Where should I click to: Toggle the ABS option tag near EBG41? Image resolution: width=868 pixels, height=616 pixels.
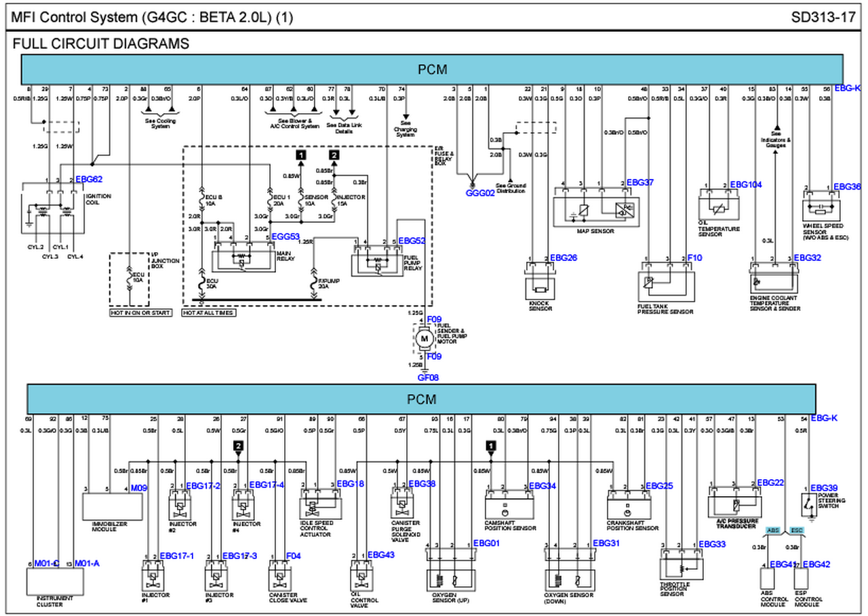[x=772, y=530]
